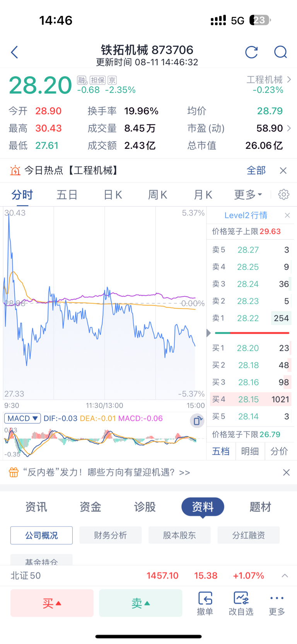
Task: Refresh the stock quote data
Action: click(x=251, y=52)
